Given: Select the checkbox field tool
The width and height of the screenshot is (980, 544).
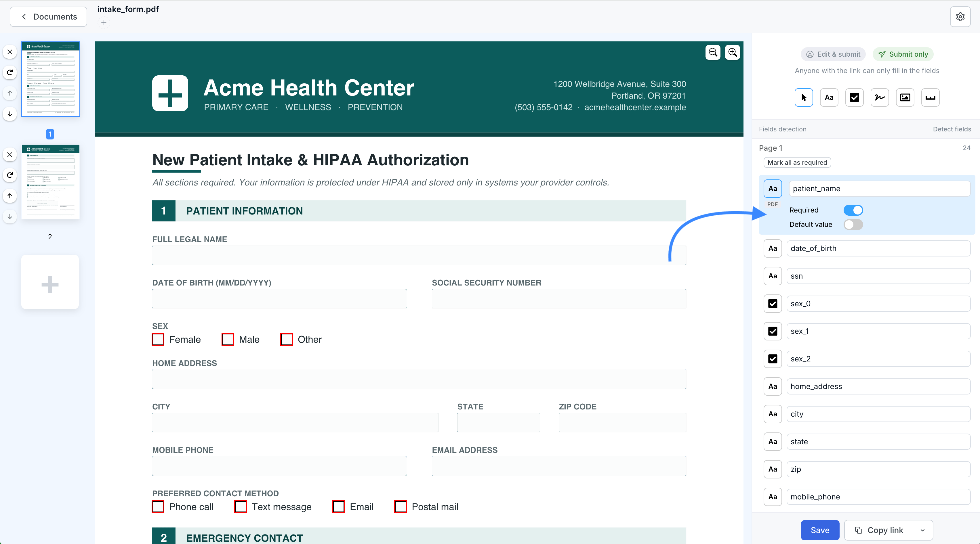Looking at the screenshot, I should pyautogui.click(x=854, y=97).
